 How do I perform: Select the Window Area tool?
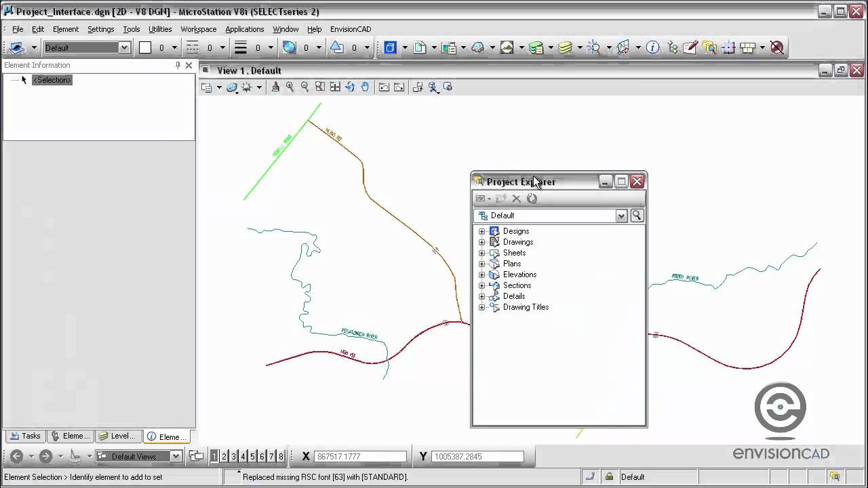coord(320,87)
